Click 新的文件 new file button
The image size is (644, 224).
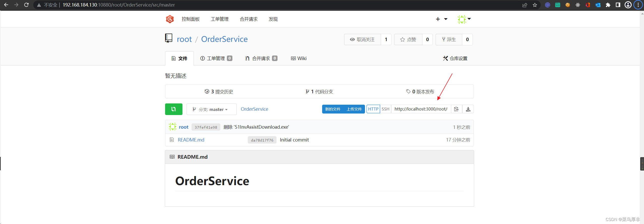(x=333, y=109)
